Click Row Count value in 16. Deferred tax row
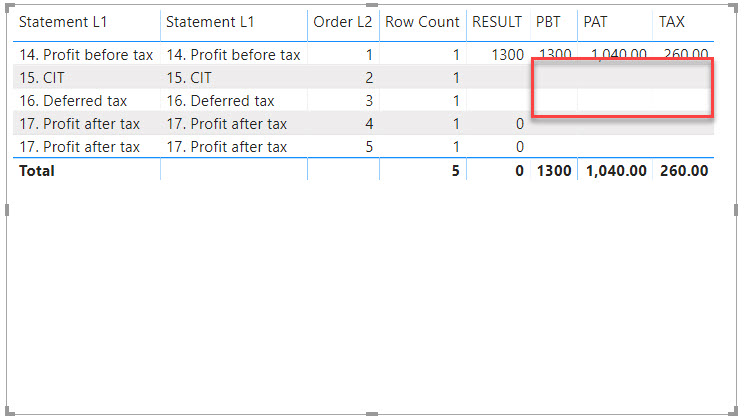 [x=456, y=101]
